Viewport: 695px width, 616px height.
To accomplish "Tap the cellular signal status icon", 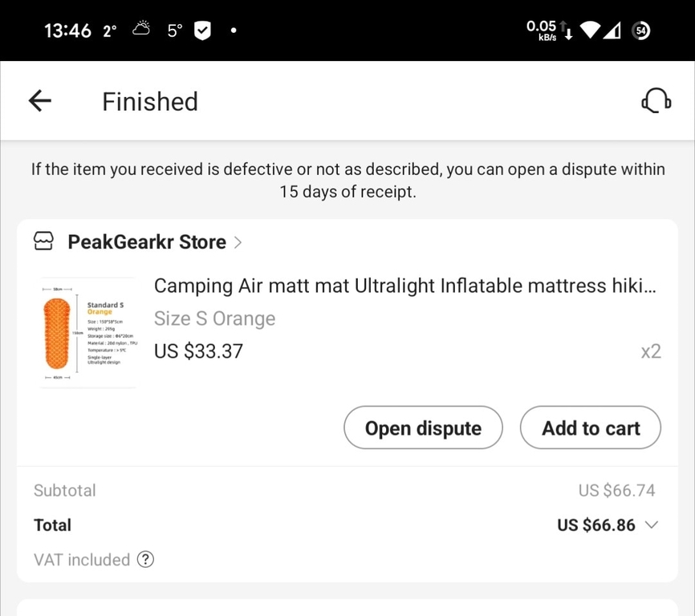I will (612, 30).
